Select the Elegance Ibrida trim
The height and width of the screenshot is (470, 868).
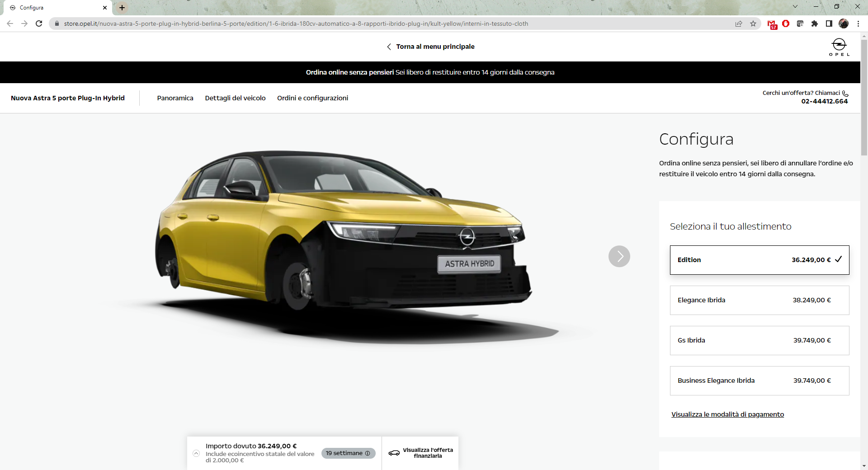tap(759, 300)
